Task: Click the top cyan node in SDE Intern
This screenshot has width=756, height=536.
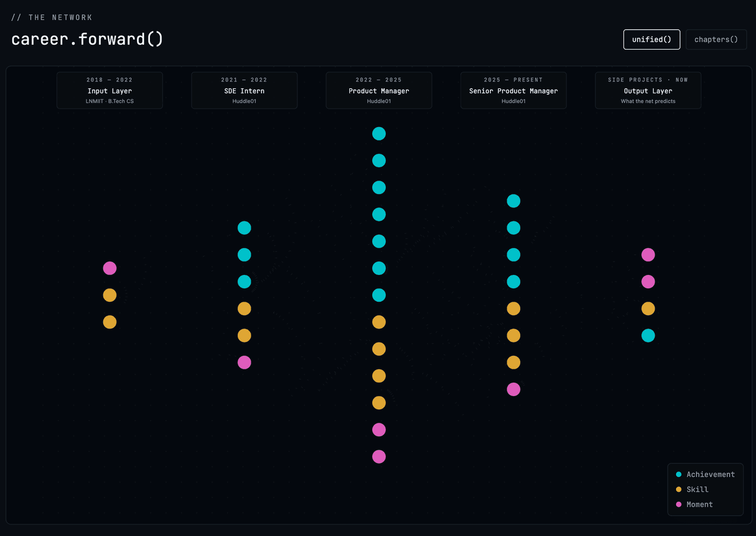Action: click(x=244, y=228)
